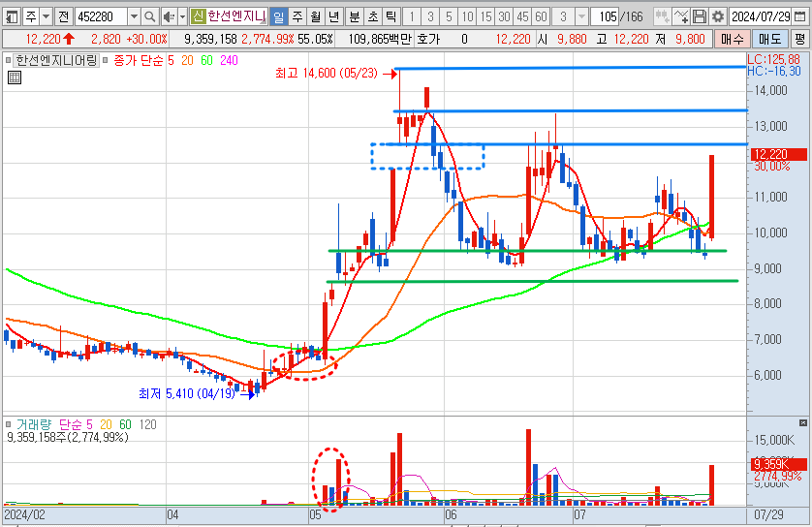This screenshot has height=527, width=812.
Task: Switch to 초 second chart tab
Action: point(373,17)
